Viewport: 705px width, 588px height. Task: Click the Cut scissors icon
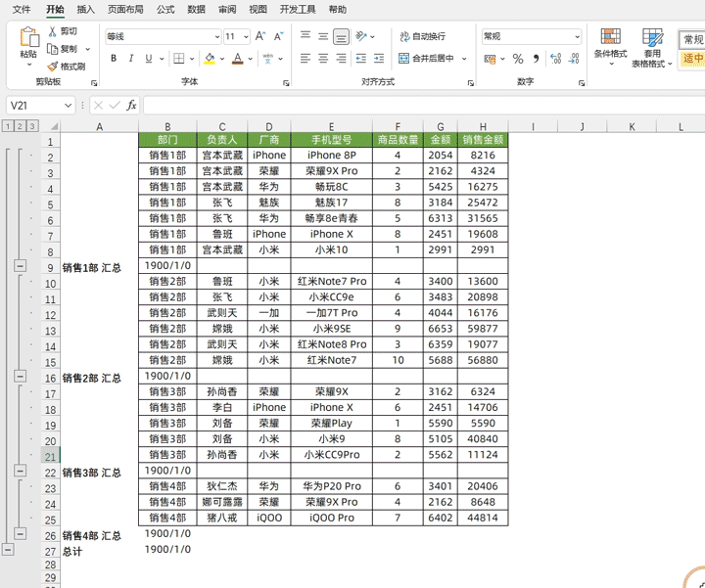[x=53, y=31]
